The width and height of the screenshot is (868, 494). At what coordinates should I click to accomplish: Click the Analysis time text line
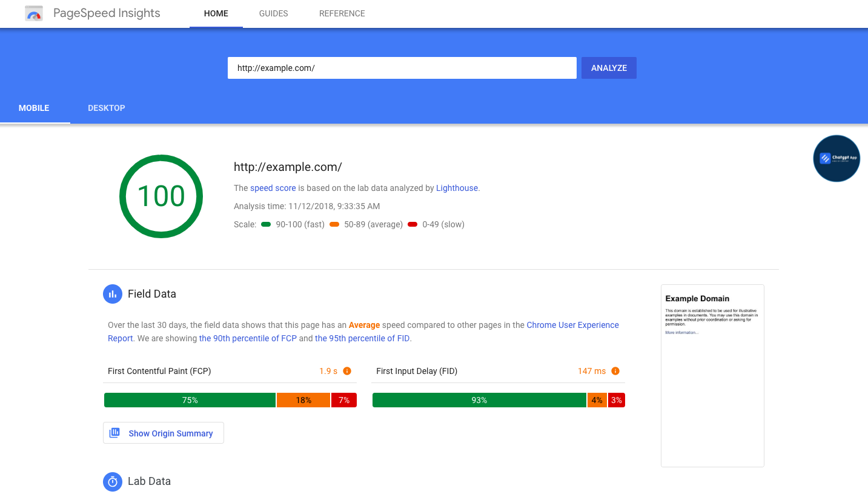click(x=306, y=206)
